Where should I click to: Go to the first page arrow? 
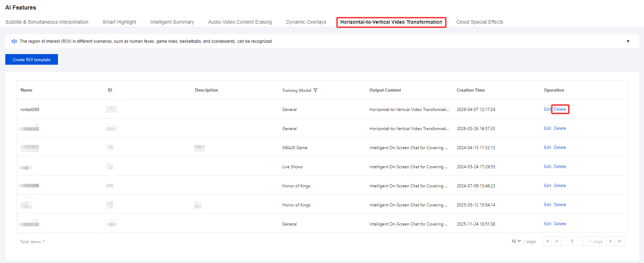(x=548, y=241)
